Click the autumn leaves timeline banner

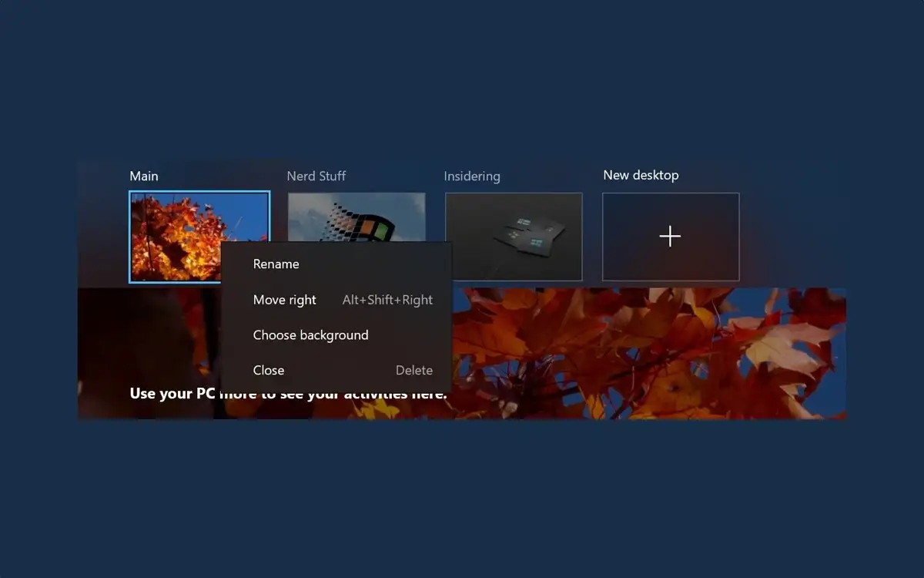(x=654, y=347)
